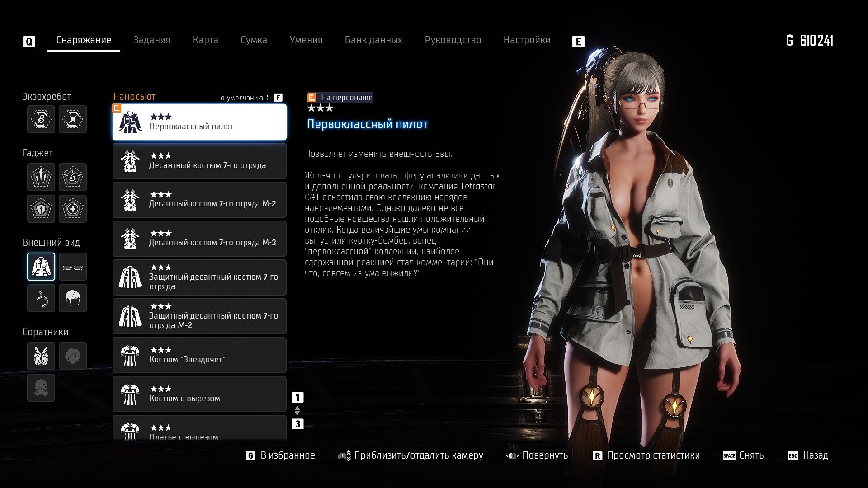The height and width of the screenshot is (488, 868).
Task: Switch to the Карта tab
Action: pyautogui.click(x=205, y=40)
